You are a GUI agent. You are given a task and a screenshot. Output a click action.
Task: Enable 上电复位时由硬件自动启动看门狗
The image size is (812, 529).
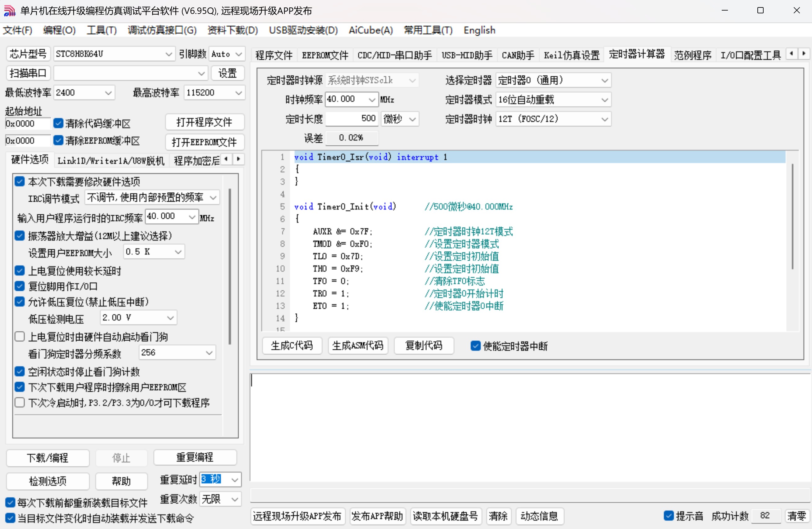[x=20, y=337]
